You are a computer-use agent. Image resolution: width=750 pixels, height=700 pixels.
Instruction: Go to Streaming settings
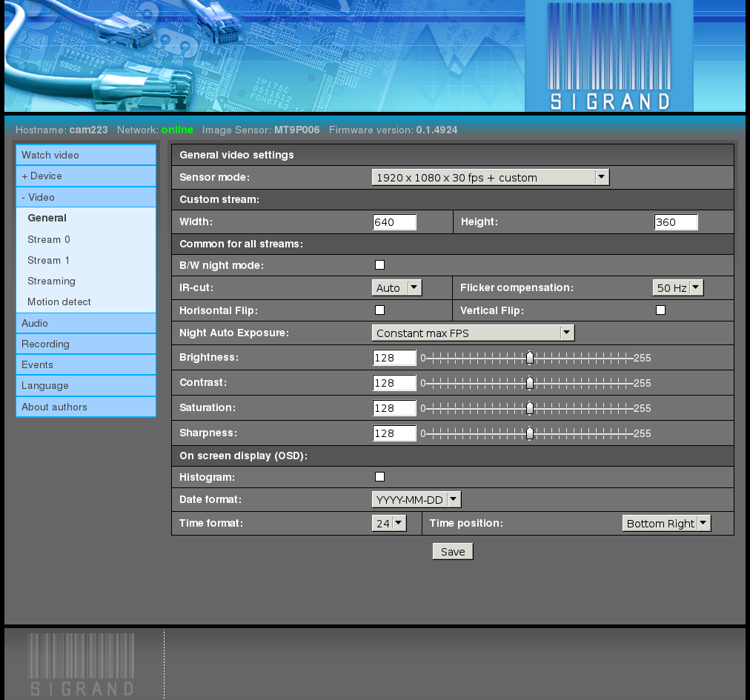(51, 281)
